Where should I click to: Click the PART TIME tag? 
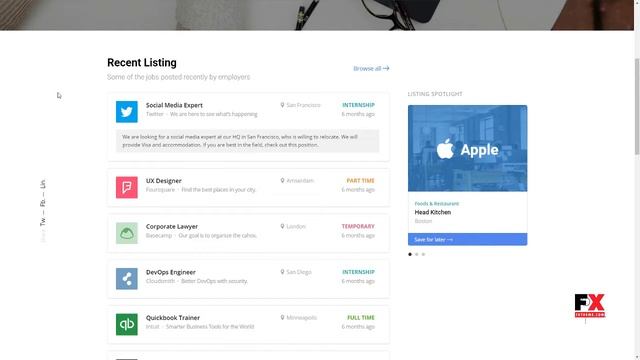360,180
